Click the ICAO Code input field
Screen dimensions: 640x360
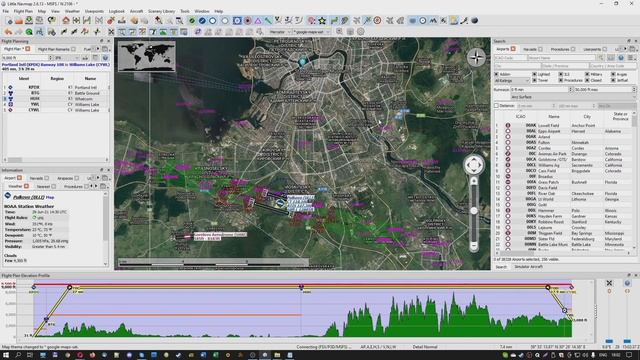point(510,58)
